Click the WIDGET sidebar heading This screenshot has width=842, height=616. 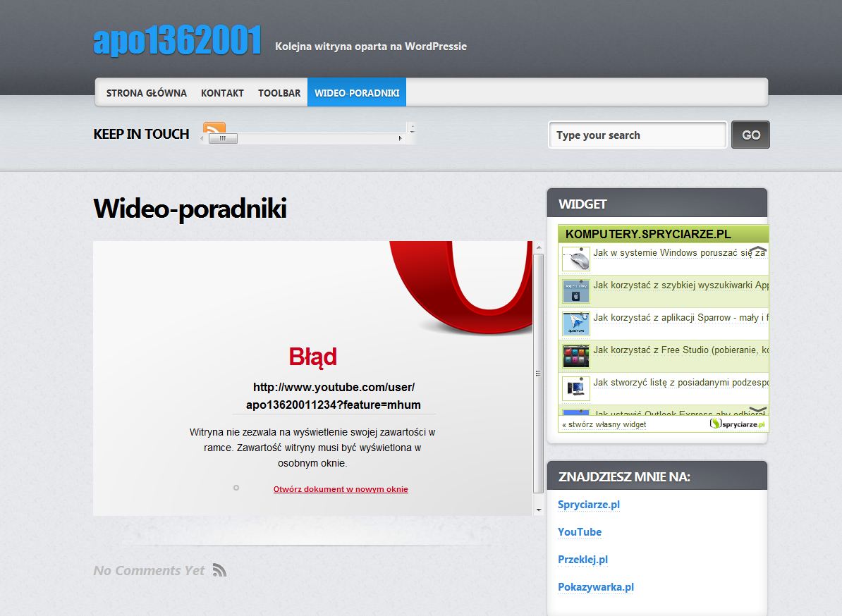pyautogui.click(x=582, y=204)
